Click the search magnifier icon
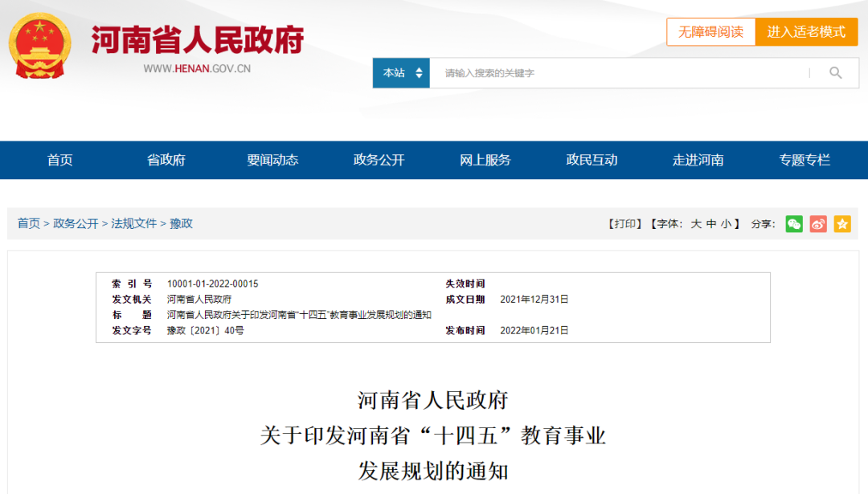868x494 pixels. pyautogui.click(x=836, y=72)
